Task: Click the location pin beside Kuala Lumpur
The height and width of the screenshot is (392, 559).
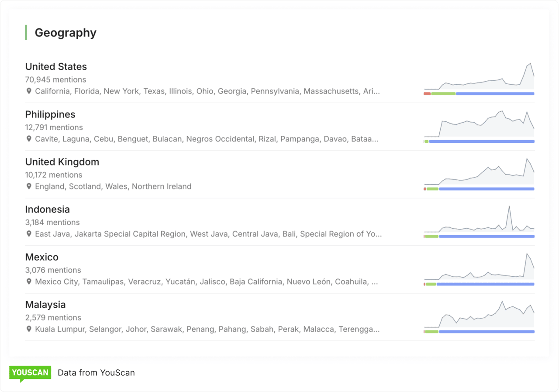Action: tap(29, 329)
